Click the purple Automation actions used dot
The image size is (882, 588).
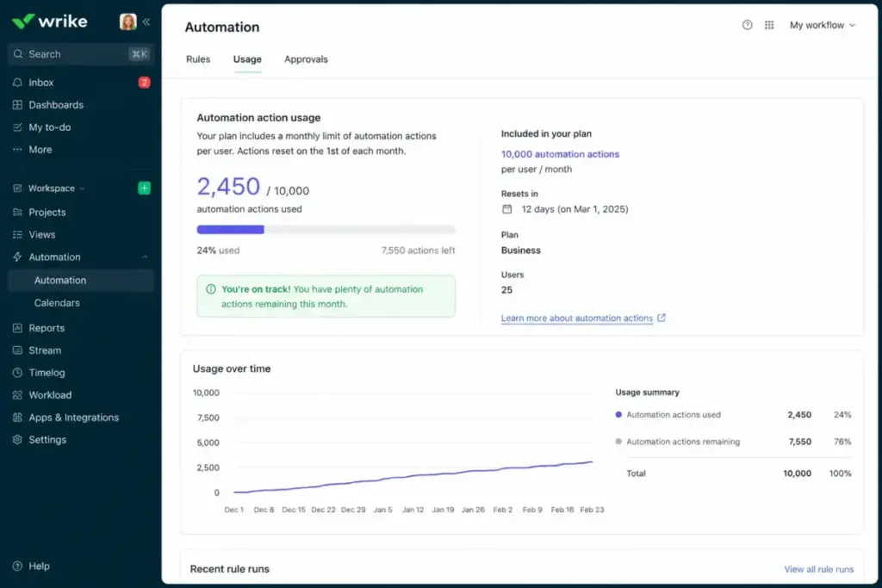(618, 414)
